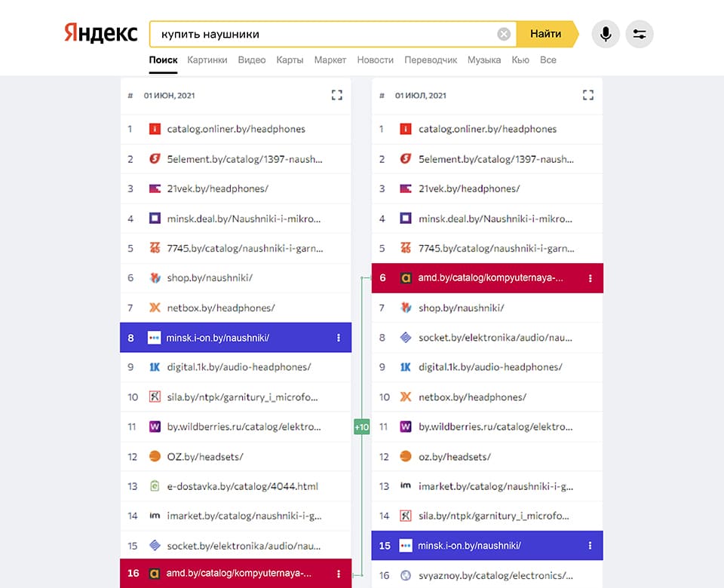Image resolution: width=724 pixels, height=588 pixels.
Task: Open the Новости tab
Action: click(375, 60)
